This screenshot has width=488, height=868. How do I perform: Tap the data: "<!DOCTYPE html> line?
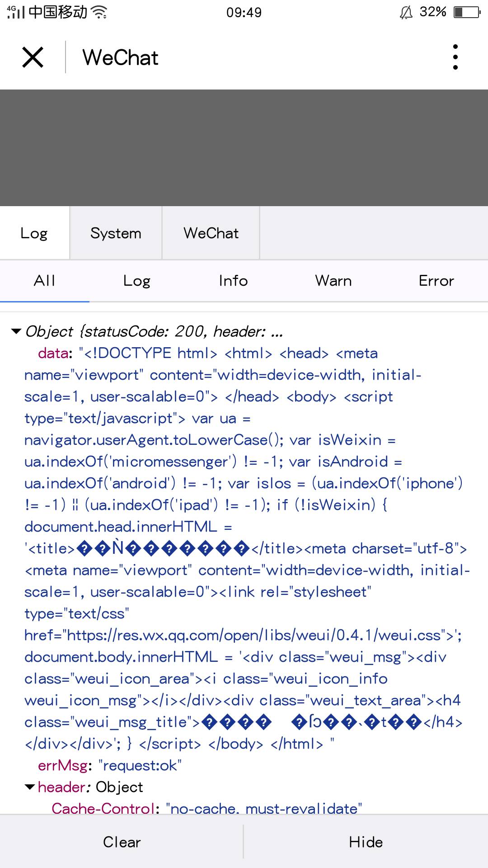[x=208, y=353]
